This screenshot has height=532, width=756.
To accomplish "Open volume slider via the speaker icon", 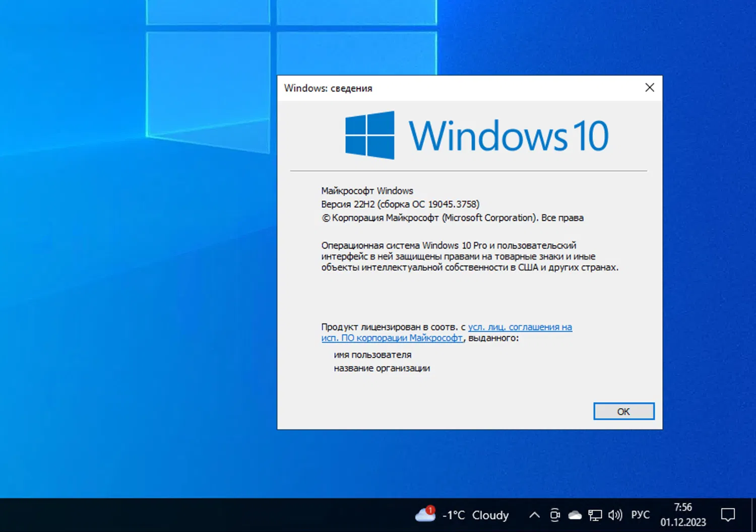I will (x=614, y=515).
